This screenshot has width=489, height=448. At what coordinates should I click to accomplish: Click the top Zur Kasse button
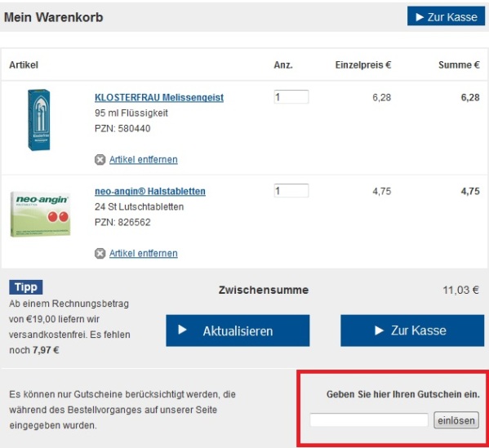click(446, 16)
